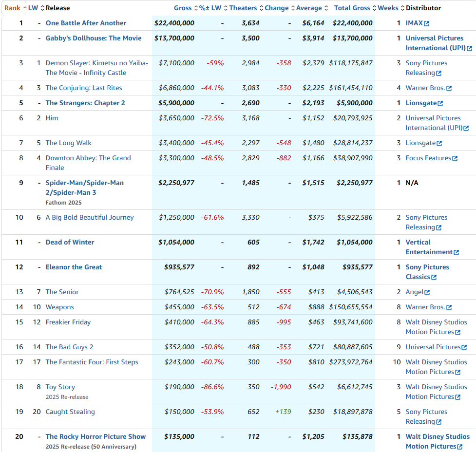Click external icon beside Sony Pictures Classics
Image resolution: width=476 pixels, height=452 pixels.
tap(434, 278)
